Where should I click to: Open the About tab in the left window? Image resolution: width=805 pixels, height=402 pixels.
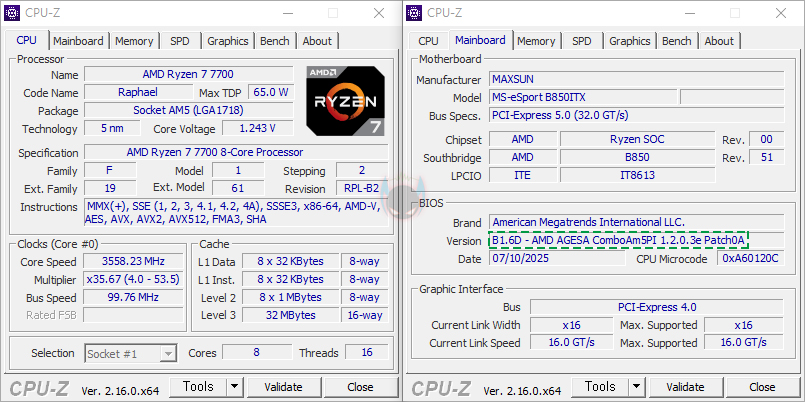tap(317, 41)
